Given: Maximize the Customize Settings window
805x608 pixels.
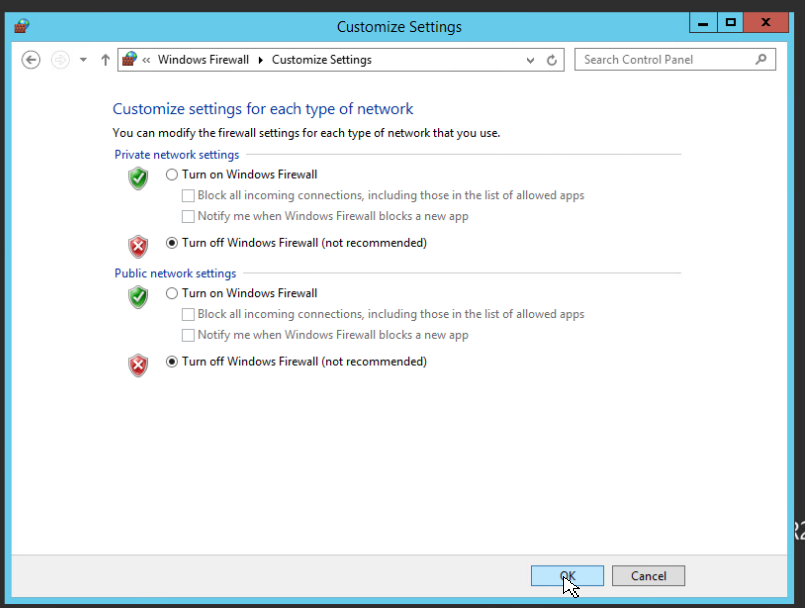Looking at the screenshot, I should click(x=731, y=23).
